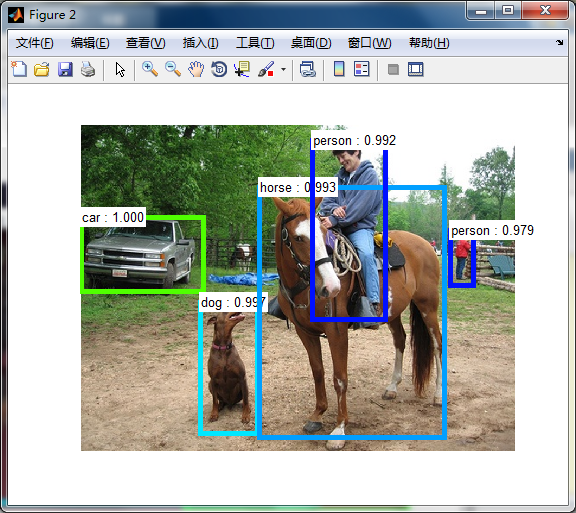
Task: Click the New Figure icon
Action: point(19,69)
